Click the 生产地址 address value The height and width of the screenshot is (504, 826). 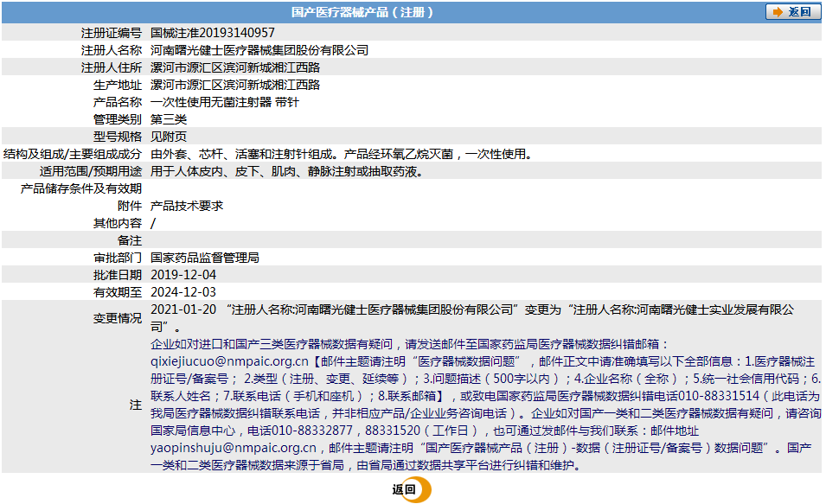tap(235, 85)
